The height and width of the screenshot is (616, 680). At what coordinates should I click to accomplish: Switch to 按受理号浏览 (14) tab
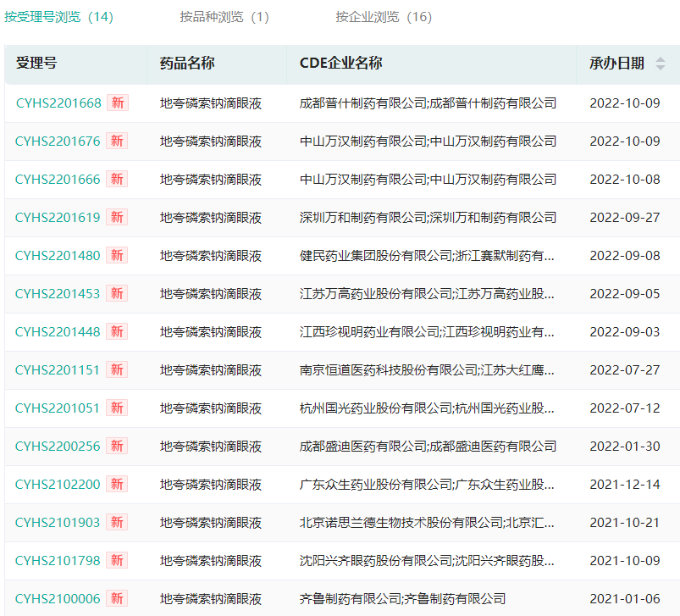[59, 17]
